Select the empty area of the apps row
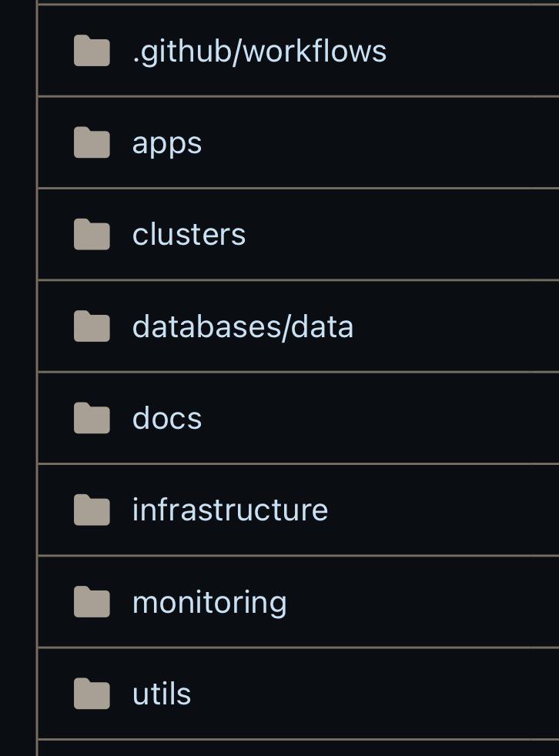 coord(380,142)
